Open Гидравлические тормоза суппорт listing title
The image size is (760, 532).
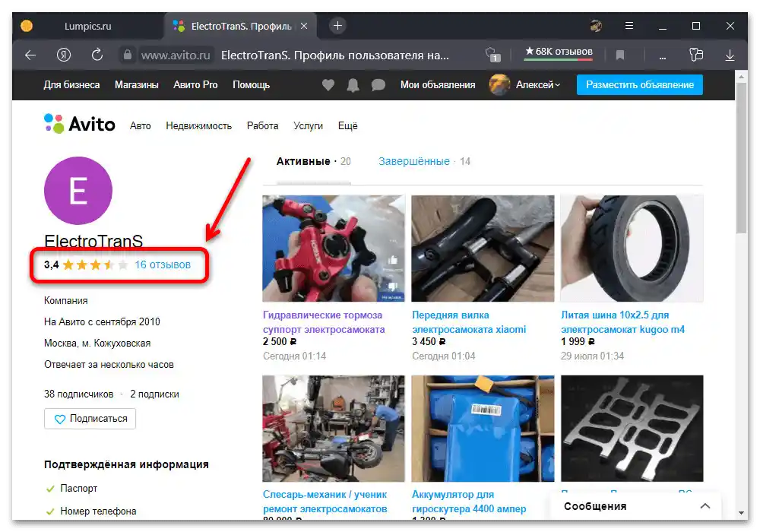coord(324,322)
